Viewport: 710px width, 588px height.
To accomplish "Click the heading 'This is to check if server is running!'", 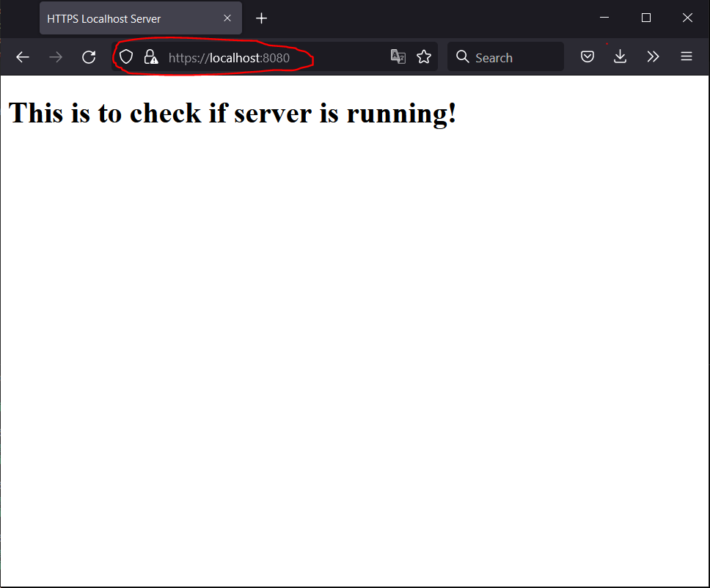I will pyautogui.click(x=233, y=113).
